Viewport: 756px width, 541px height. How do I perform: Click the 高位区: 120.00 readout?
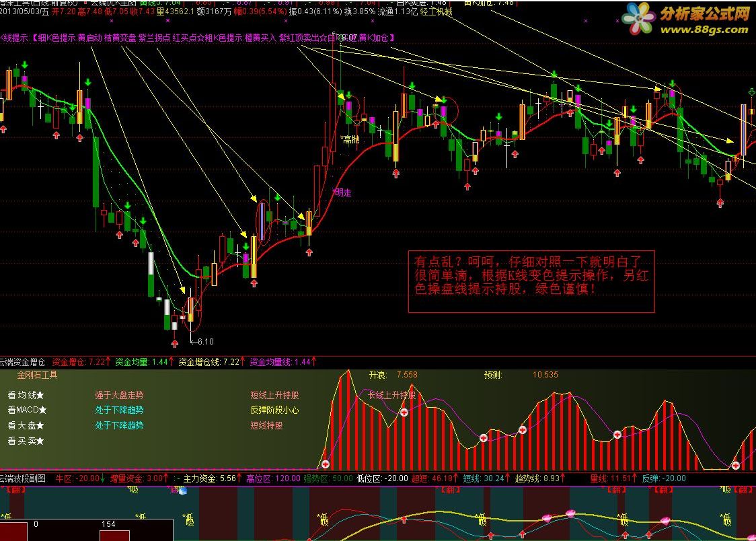tap(273, 478)
